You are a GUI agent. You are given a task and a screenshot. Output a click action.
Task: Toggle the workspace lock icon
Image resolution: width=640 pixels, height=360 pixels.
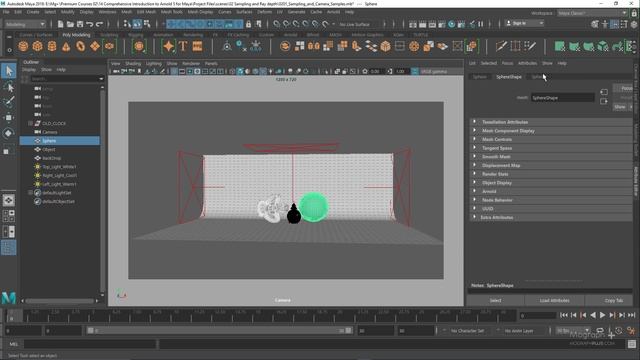pyautogui.click(x=634, y=13)
